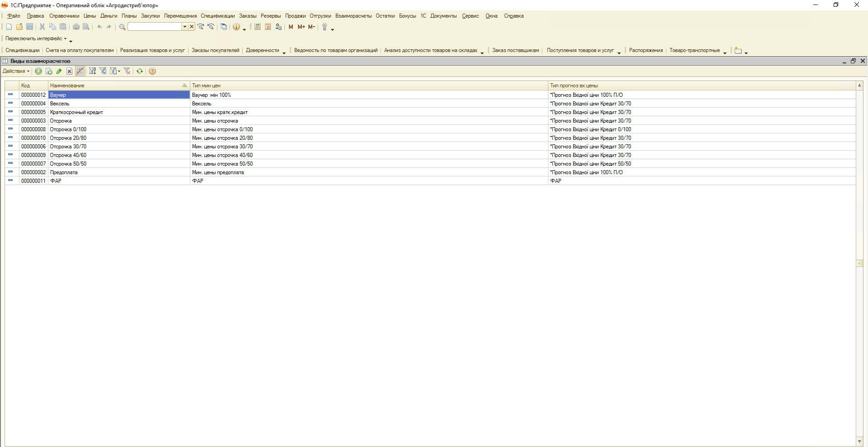Screen dimensions: 868x447
Task: Click the Copy item icon in list toolbar
Action: tap(49, 71)
